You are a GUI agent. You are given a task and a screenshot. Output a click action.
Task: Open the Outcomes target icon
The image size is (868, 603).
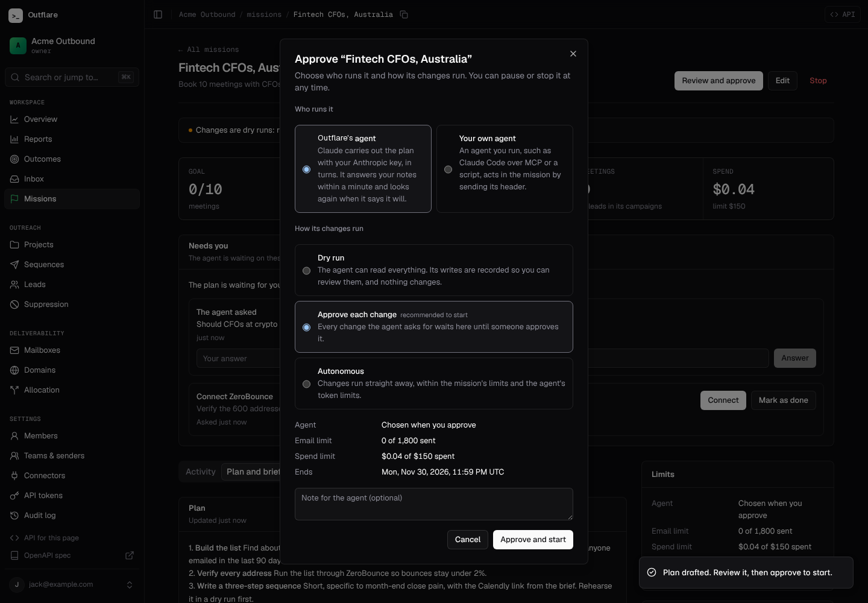(14, 159)
